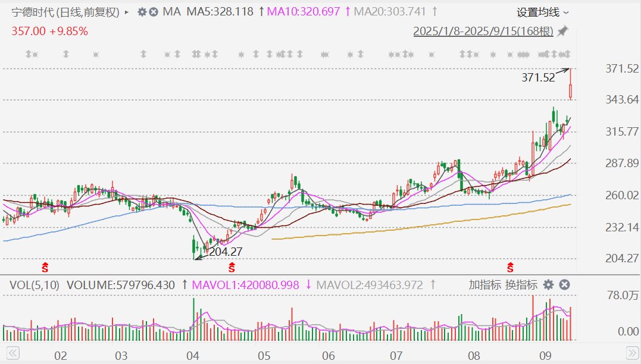Click the 换指标 button

point(521,285)
